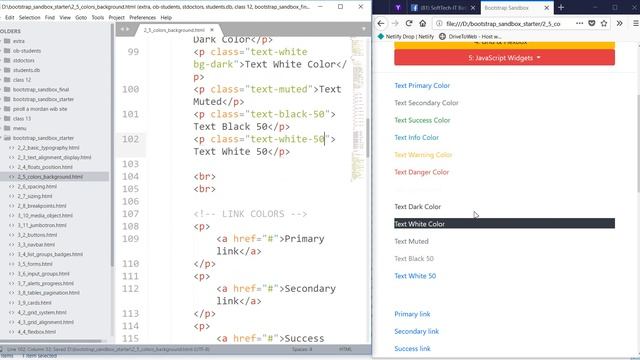This screenshot has width=640, height=360.
Task: Open DriveToWeb bookmark
Action: click(470, 36)
